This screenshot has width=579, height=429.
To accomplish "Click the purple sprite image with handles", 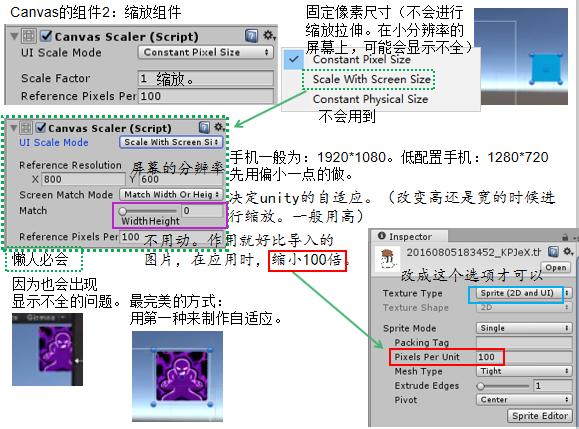I will click(181, 376).
